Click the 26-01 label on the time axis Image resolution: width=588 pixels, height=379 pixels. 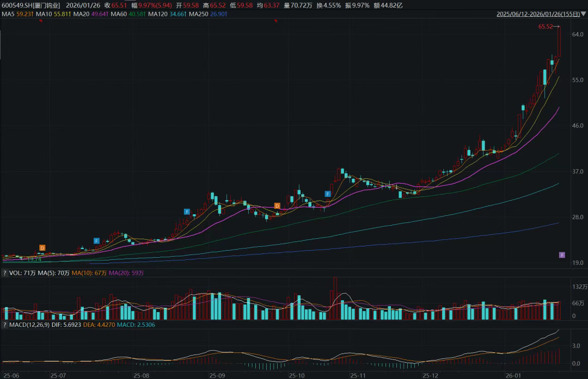pos(513,375)
